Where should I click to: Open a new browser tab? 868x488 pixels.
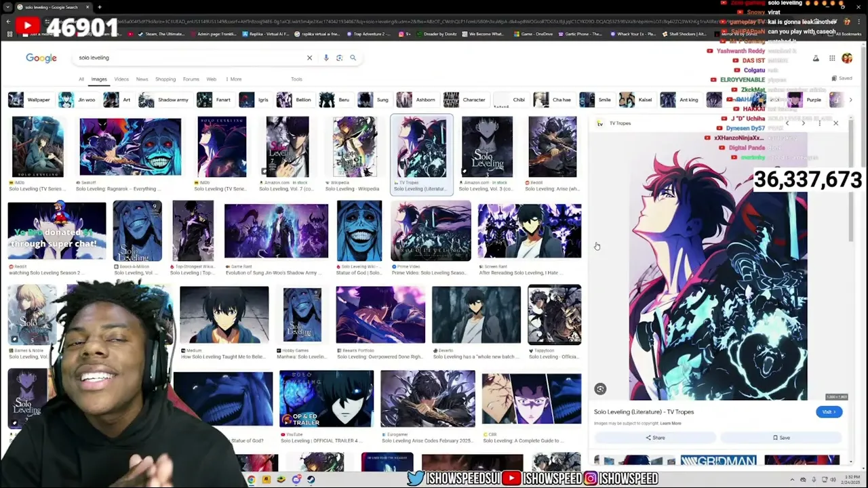[99, 7]
